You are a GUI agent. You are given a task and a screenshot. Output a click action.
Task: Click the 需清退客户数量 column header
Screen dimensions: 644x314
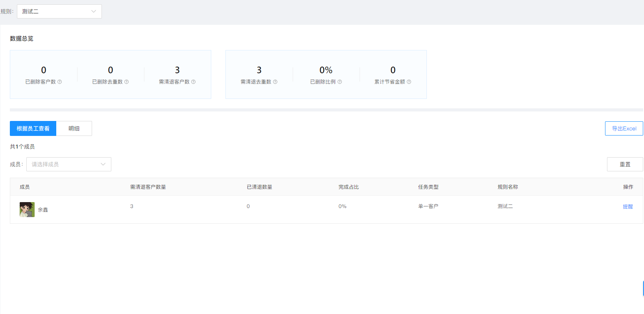coord(148,187)
